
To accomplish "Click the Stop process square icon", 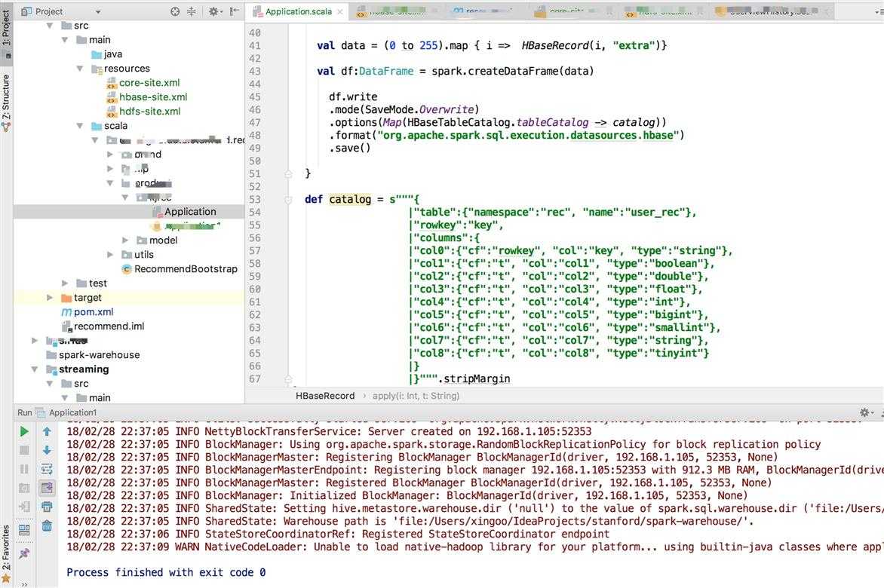I will 23,450.
